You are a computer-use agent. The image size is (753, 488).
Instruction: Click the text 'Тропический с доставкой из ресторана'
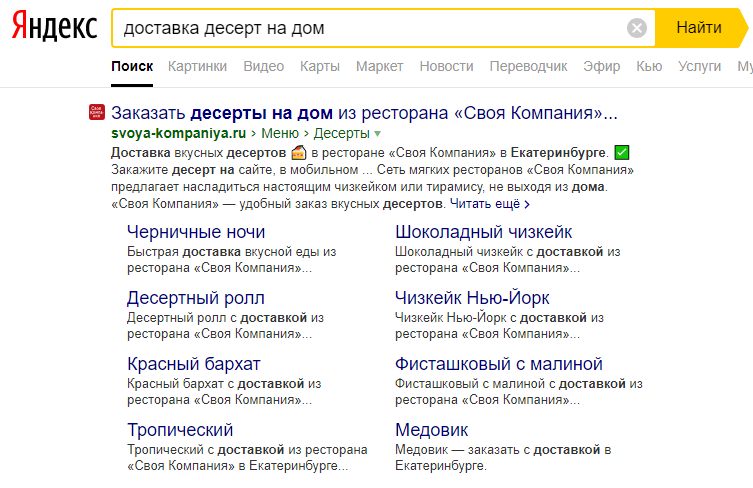tap(247, 450)
